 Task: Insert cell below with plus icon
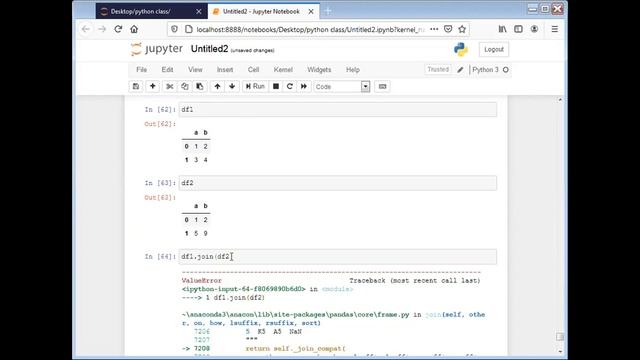tap(153, 87)
